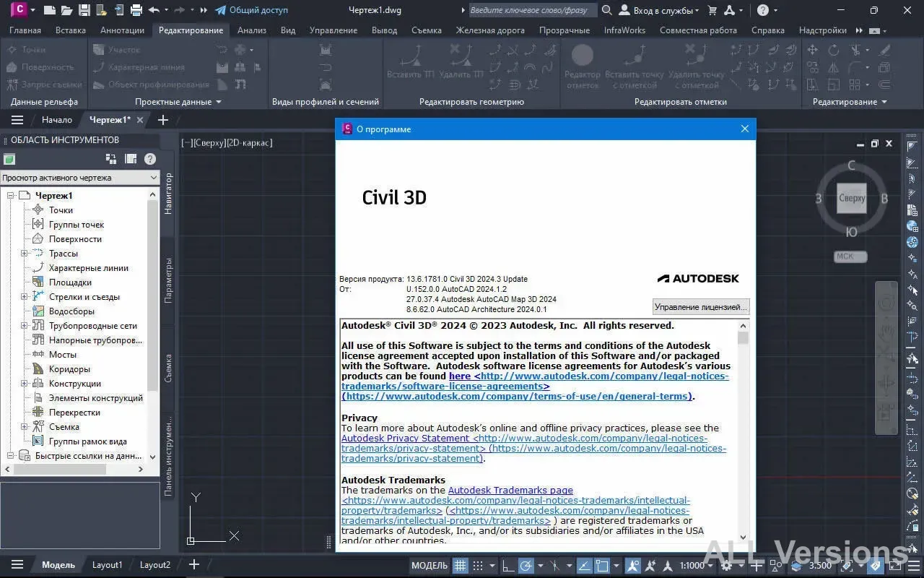Open the annotation scale 1:1000 dropdown
924x578 pixels.
click(x=697, y=565)
